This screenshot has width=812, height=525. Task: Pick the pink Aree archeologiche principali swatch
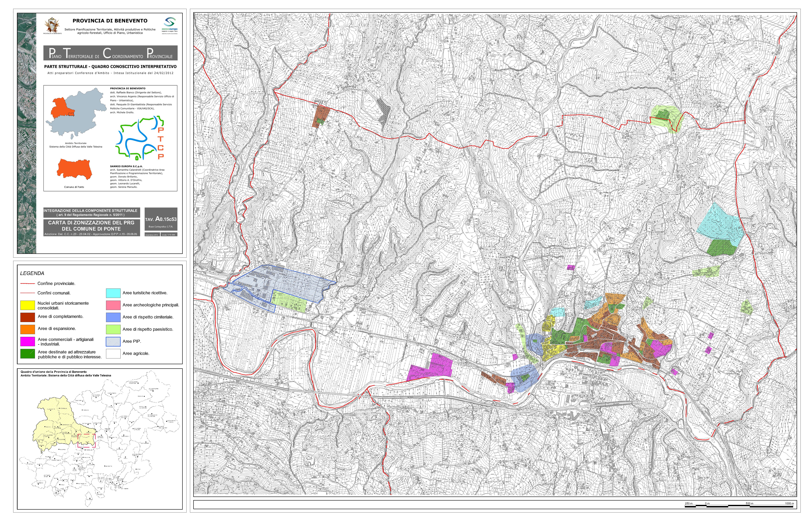[113, 305]
